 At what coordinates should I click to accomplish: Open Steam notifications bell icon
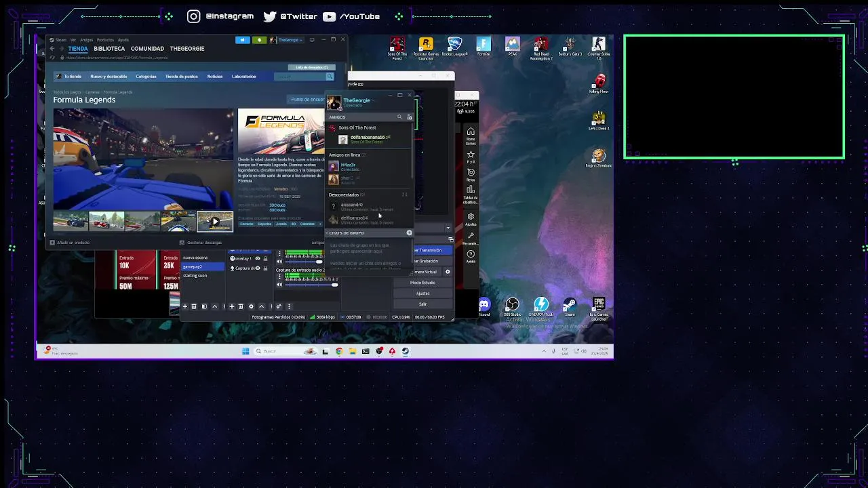click(x=259, y=40)
